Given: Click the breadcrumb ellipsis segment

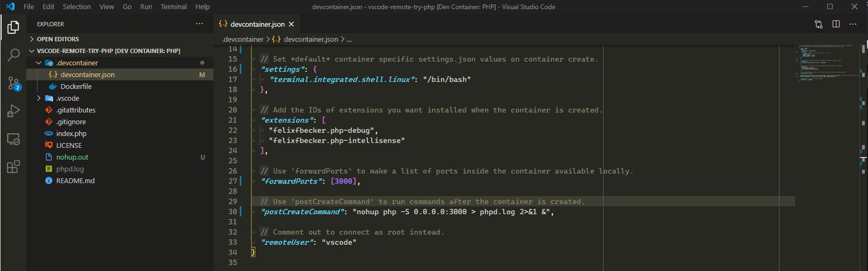Looking at the screenshot, I should click(x=349, y=39).
